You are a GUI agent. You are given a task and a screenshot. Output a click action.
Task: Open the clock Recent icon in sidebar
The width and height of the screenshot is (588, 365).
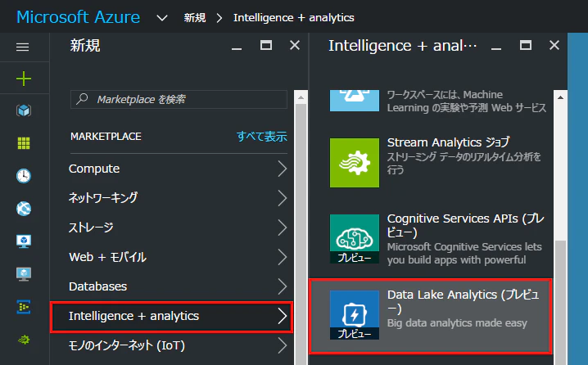click(24, 176)
